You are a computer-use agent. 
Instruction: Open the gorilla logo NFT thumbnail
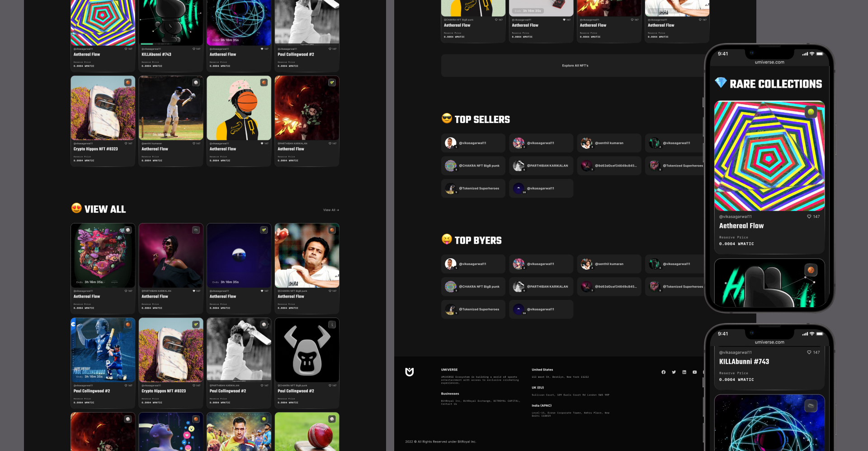click(x=307, y=350)
